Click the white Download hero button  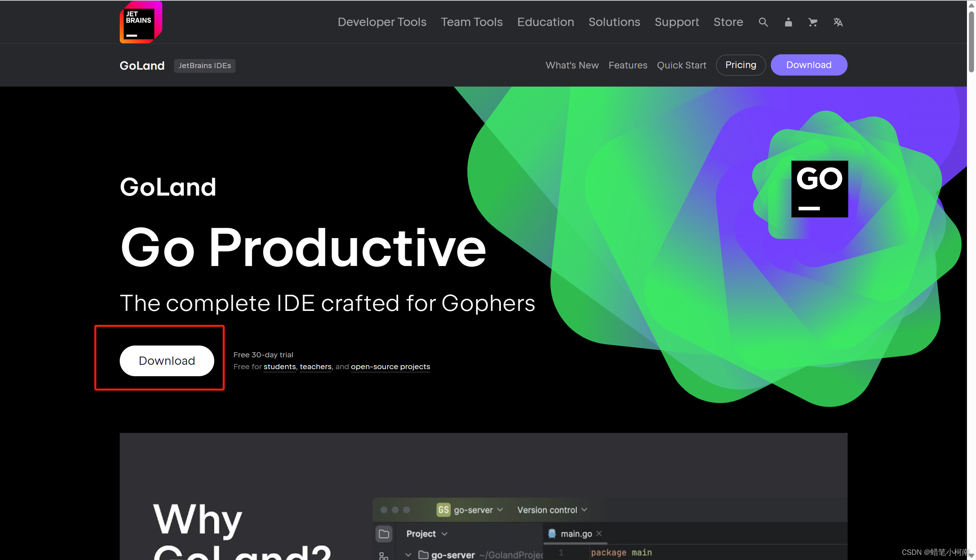[x=167, y=360]
